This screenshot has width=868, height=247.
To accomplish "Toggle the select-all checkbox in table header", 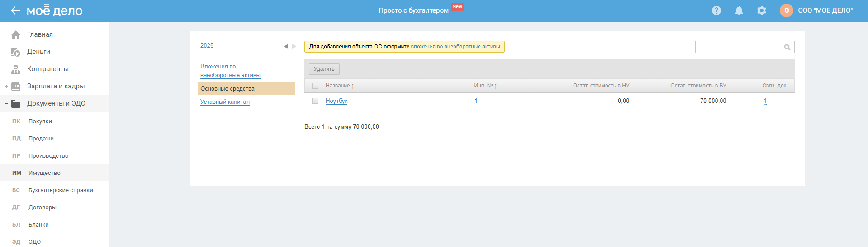I will [x=315, y=86].
